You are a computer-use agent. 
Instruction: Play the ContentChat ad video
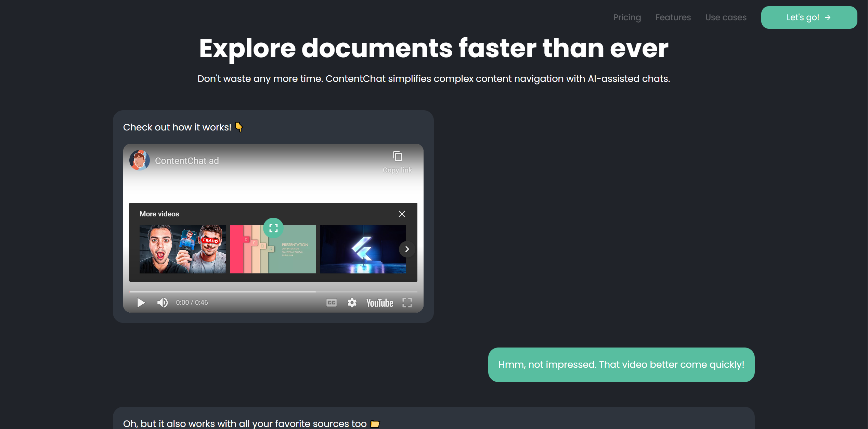141,303
